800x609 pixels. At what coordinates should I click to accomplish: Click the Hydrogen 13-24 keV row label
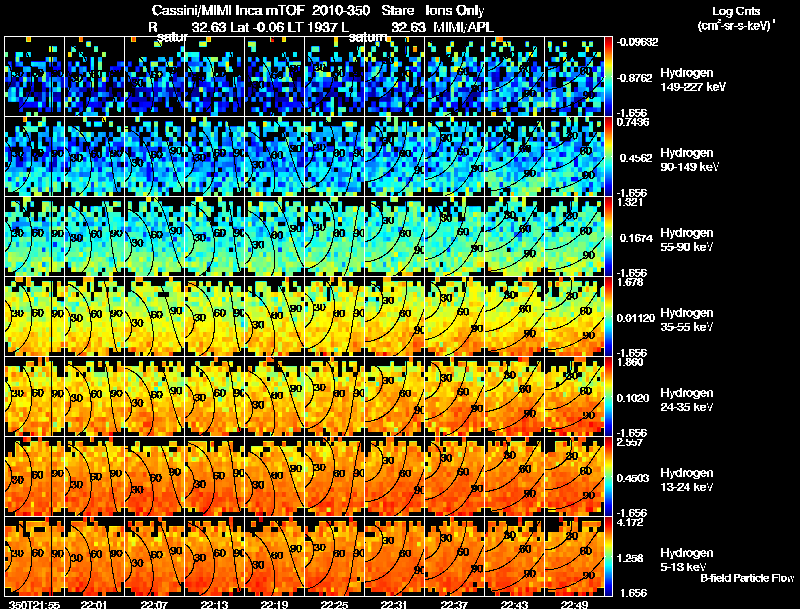click(x=687, y=480)
